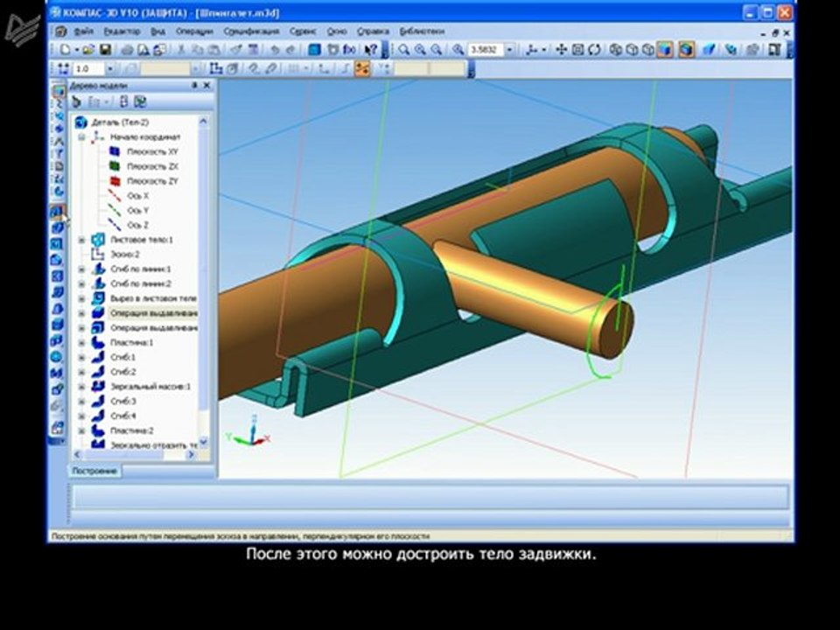Open Print Preview from the toolbar
Screen dimensions: 840x630
click(x=143, y=50)
